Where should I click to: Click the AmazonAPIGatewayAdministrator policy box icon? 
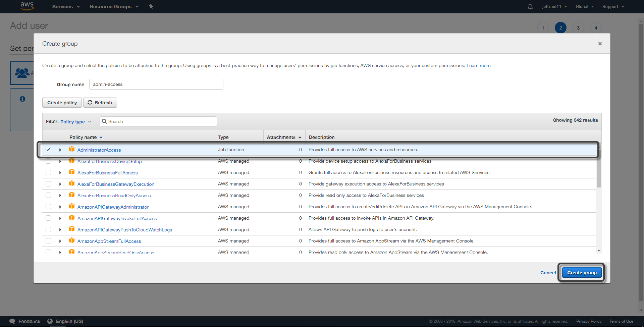(72, 206)
